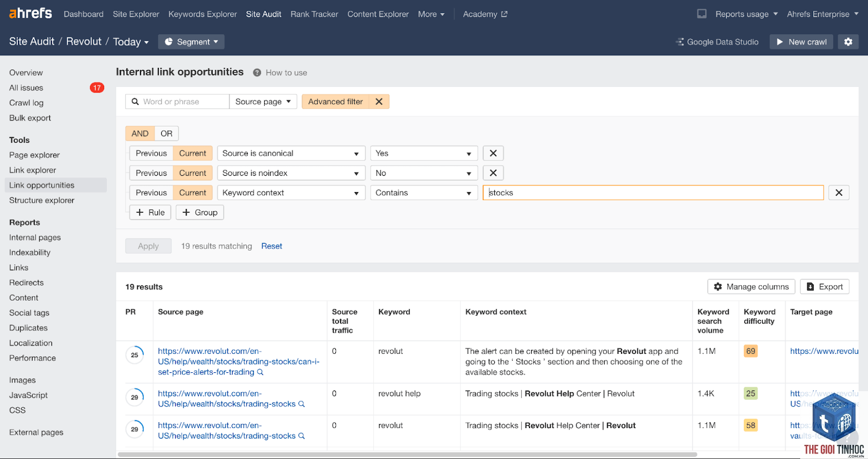
Task: Click magnifier icon after trading-stocks/can-i-set-price-alerts URL
Action: [260, 372]
